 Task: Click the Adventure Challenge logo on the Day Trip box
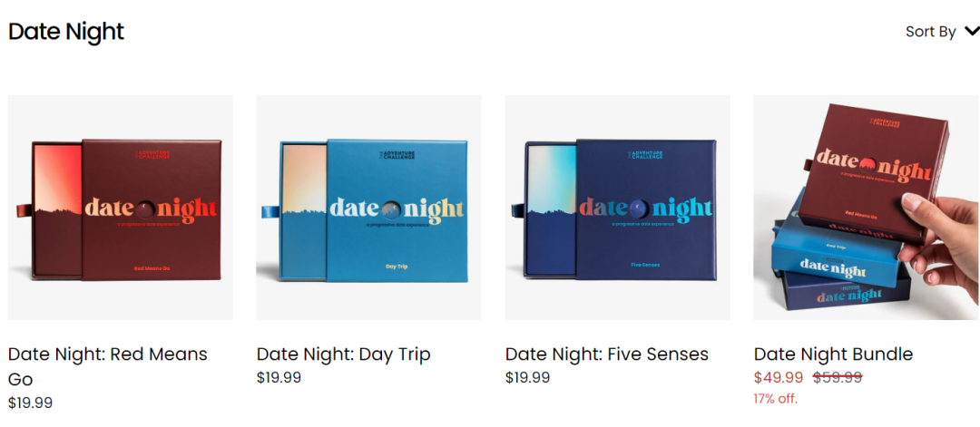(396, 156)
